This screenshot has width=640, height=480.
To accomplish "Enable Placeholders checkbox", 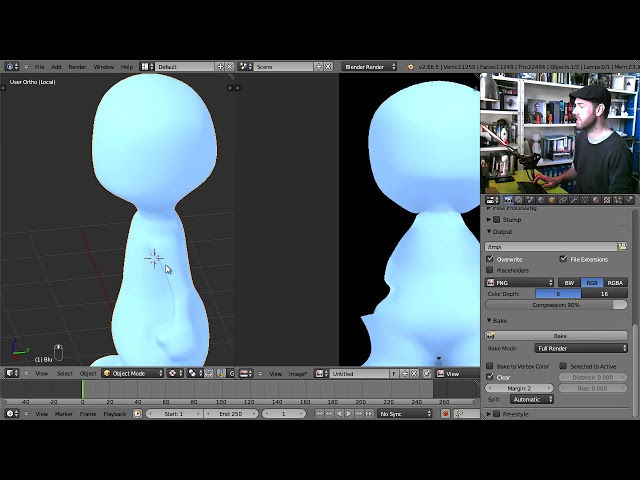I will click(490, 270).
